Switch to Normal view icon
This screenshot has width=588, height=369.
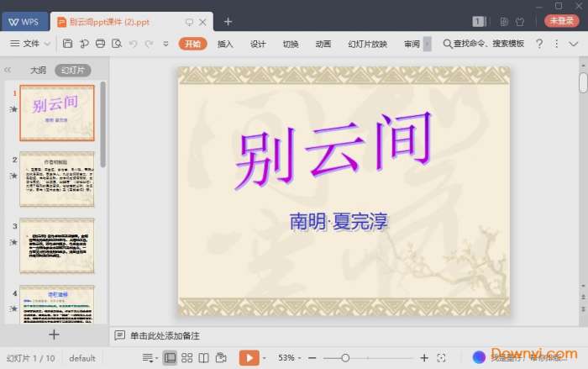point(170,358)
